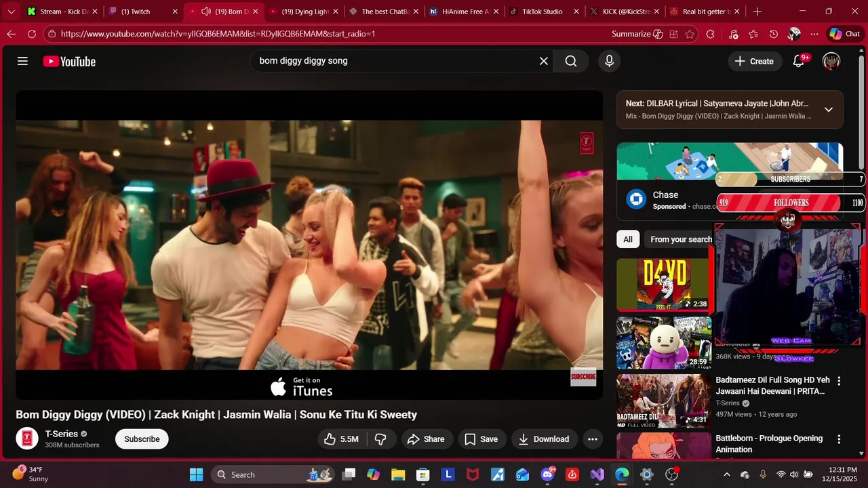The width and height of the screenshot is (868, 488).
Task: Run the YouTube magnifier search button
Action: [571, 61]
